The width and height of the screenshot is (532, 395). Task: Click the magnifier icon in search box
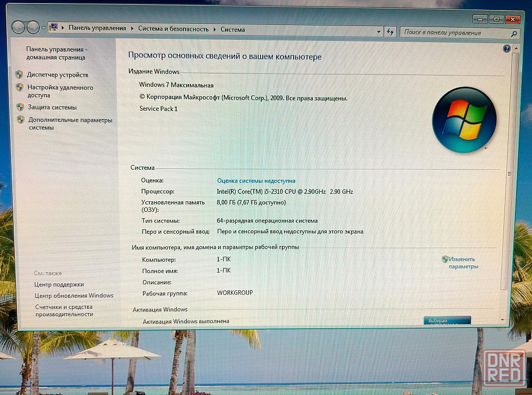pos(513,34)
